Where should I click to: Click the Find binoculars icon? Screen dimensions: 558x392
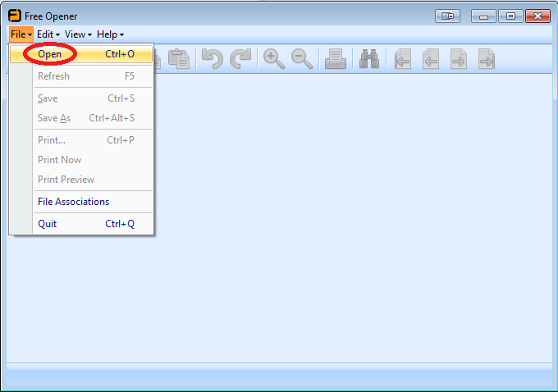point(369,59)
